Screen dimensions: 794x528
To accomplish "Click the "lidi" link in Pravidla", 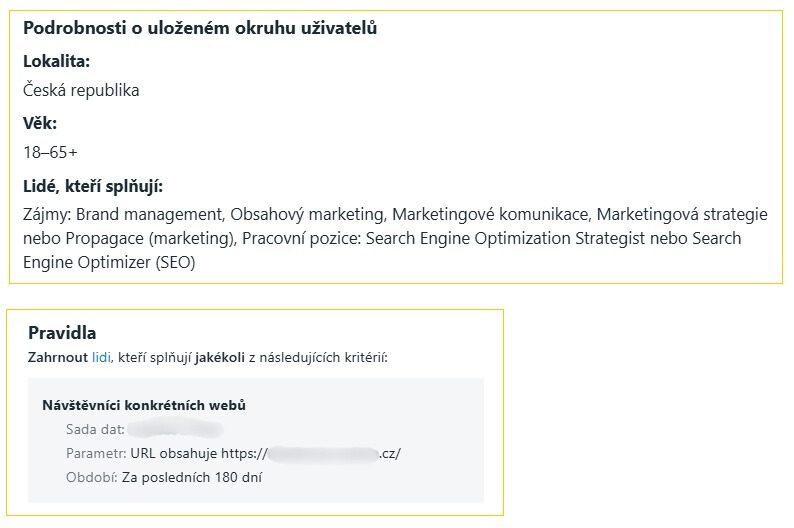I will [x=100, y=357].
